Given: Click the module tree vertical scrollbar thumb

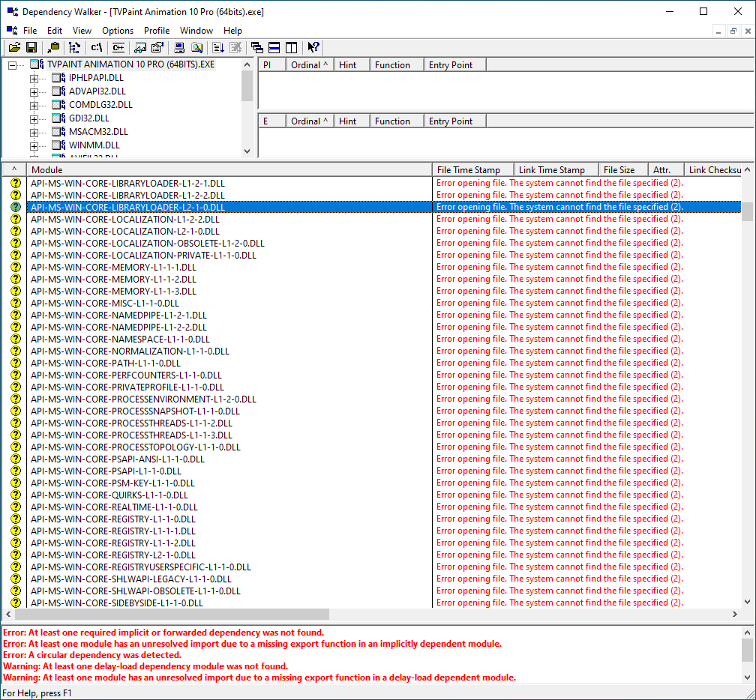Looking at the screenshot, I should (247, 85).
